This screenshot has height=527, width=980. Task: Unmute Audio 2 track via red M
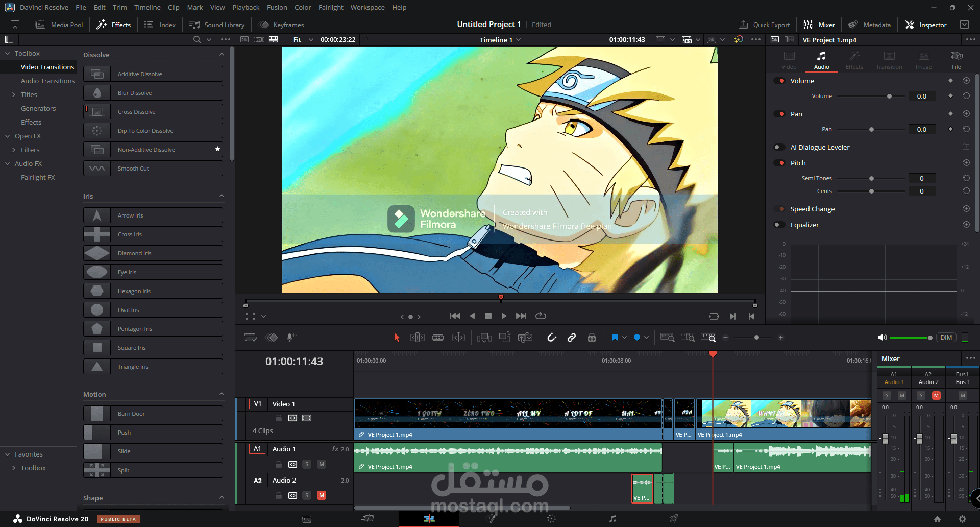pos(322,495)
